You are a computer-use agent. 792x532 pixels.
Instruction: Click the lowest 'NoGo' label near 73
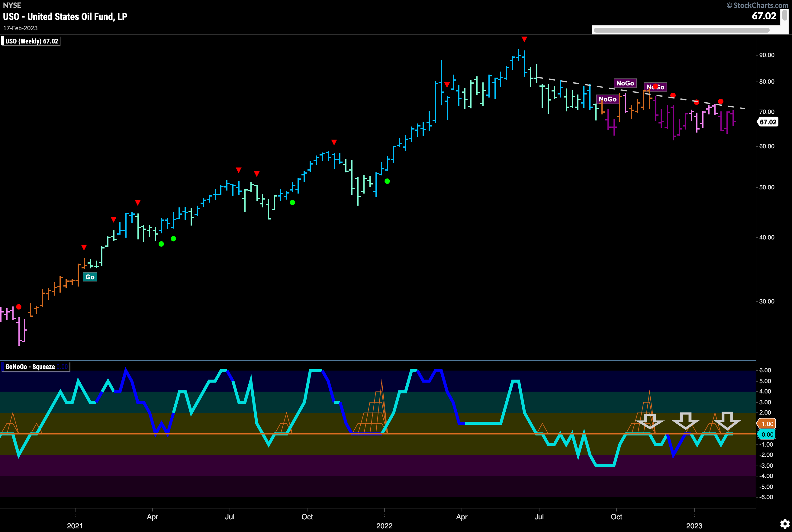[607, 99]
